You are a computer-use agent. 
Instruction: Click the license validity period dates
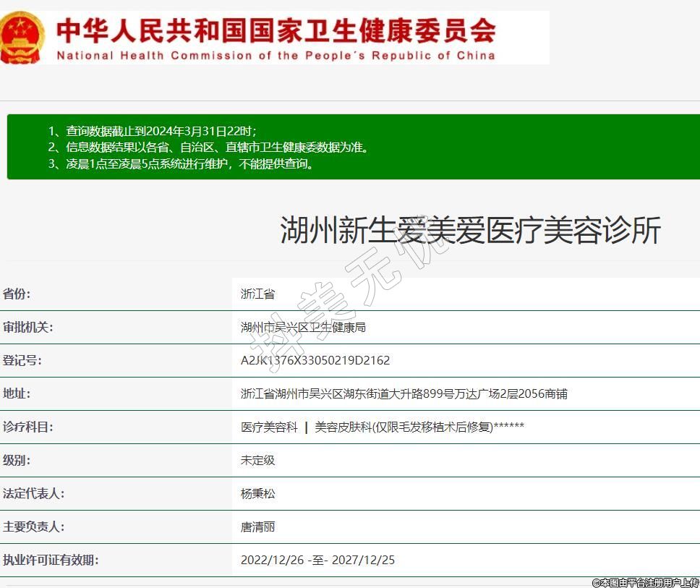click(x=317, y=561)
